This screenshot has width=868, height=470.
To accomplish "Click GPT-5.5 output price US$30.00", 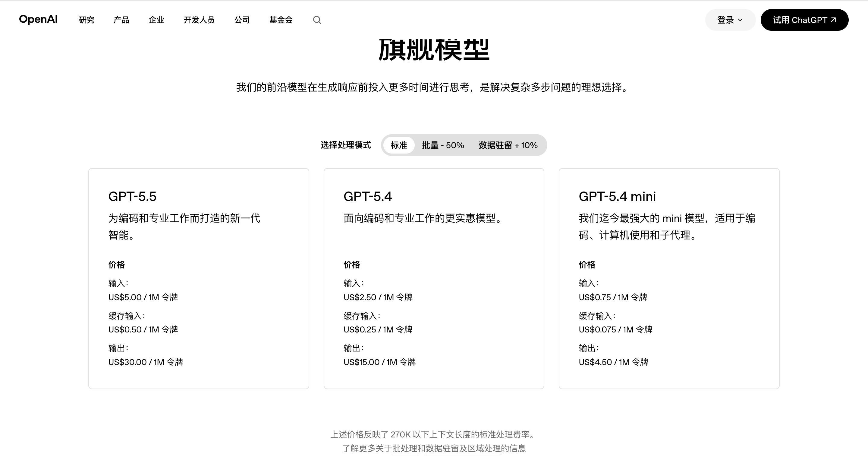I will click(146, 362).
